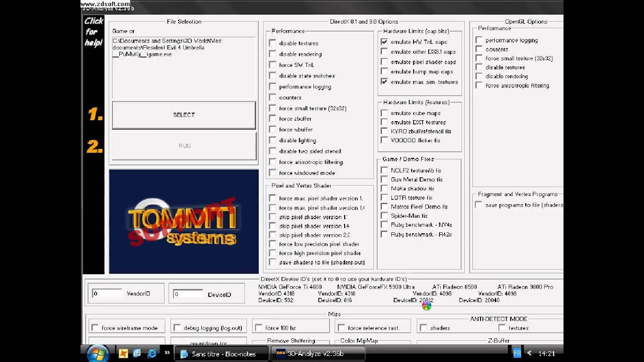Click the SELECT button

tap(184, 115)
